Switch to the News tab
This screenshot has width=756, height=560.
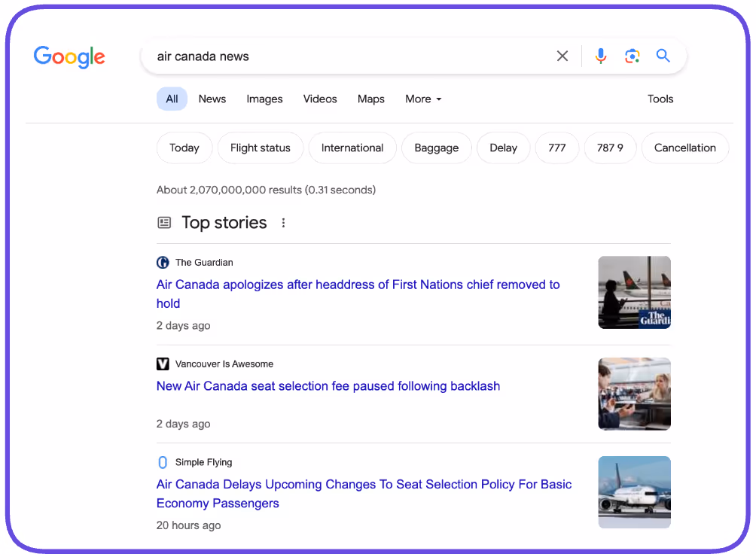click(212, 99)
